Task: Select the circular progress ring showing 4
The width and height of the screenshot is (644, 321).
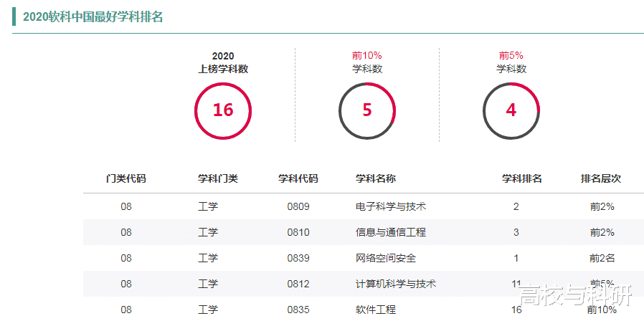Action: 511,111
